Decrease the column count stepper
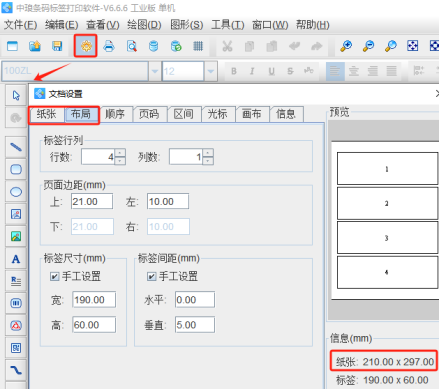This screenshot has width=439, height=390. [x=208, y=161]
